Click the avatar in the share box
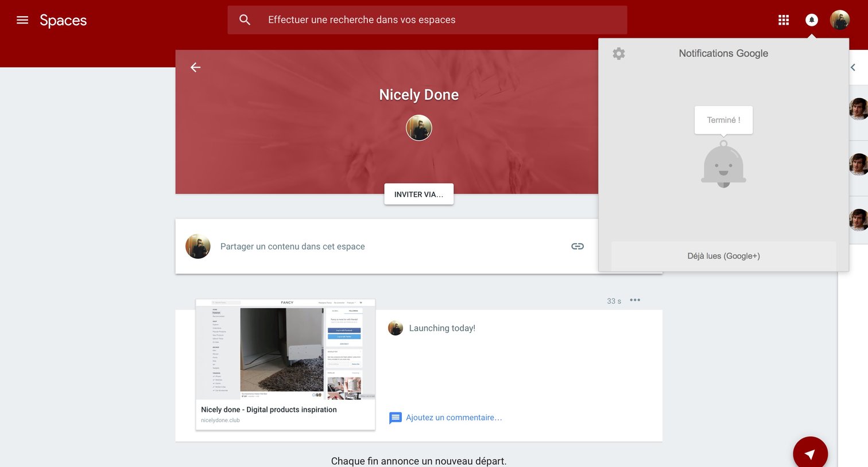 pos(198,246)
